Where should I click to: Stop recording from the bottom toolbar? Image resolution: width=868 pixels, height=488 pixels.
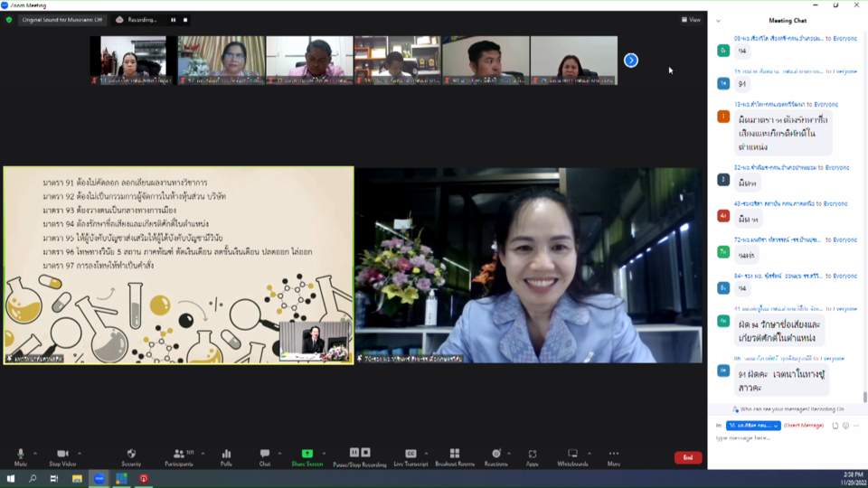point(366,453)
